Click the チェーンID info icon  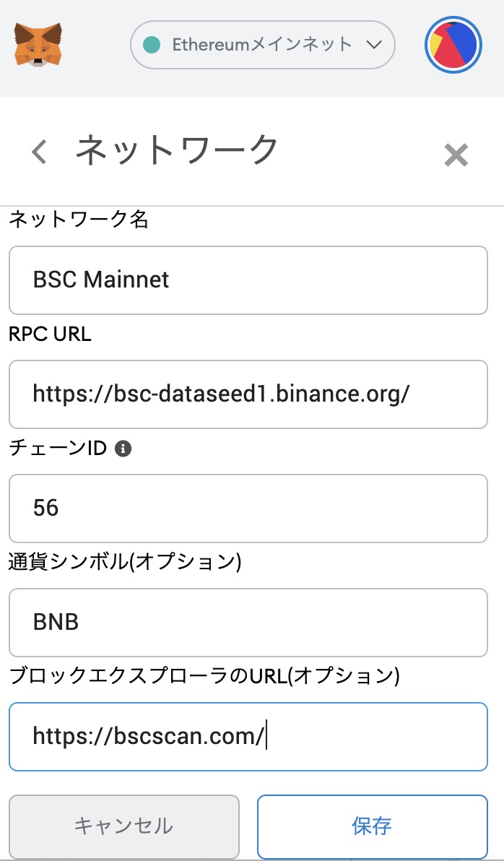123,449
